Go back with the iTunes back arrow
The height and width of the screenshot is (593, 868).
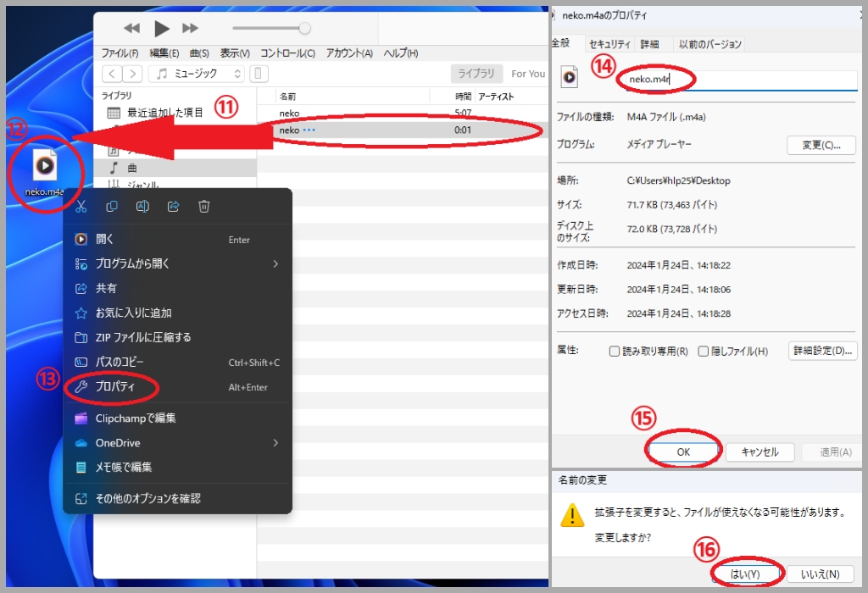click(112, 74)
